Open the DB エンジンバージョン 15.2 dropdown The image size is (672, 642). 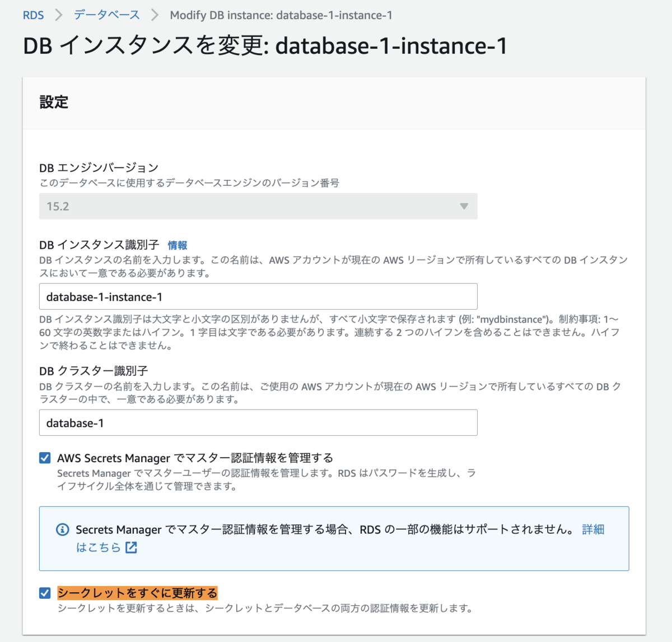click(258, 206)
